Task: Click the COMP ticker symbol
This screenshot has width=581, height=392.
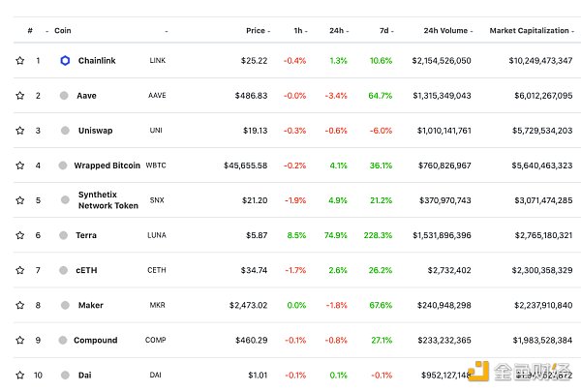Action: pos(156,340)
